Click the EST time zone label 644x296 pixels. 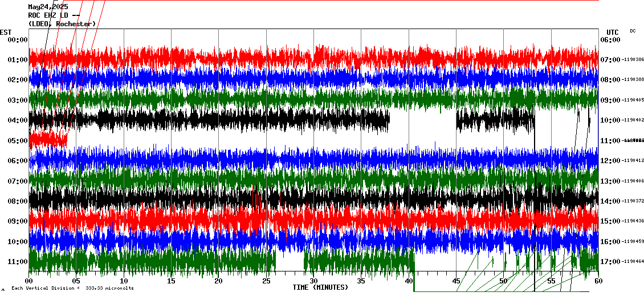click(6, 32)
